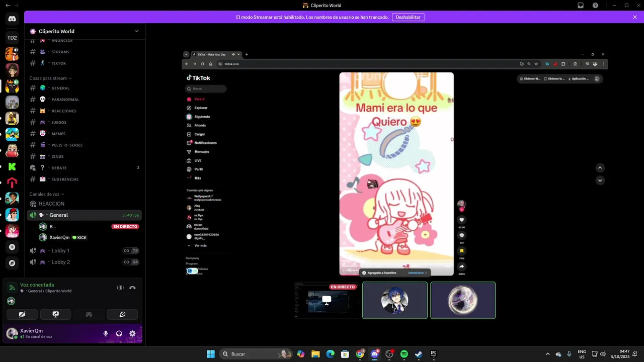644x362 pixels.
Task: Open noise suppression waveform icon
Action: pyautogui.click(x=120, y=288)
